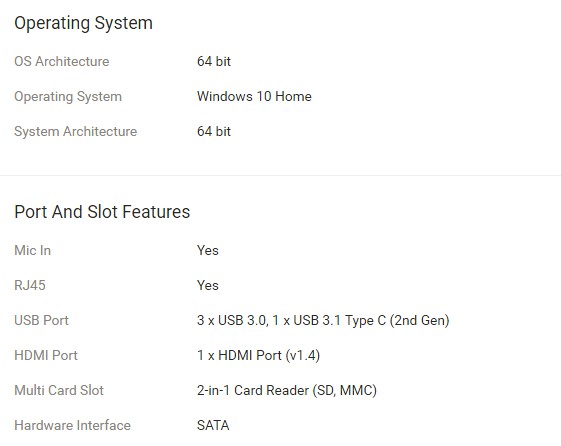
Task: Click the 64 bit OS Architecture value
Action: [214, 61]
